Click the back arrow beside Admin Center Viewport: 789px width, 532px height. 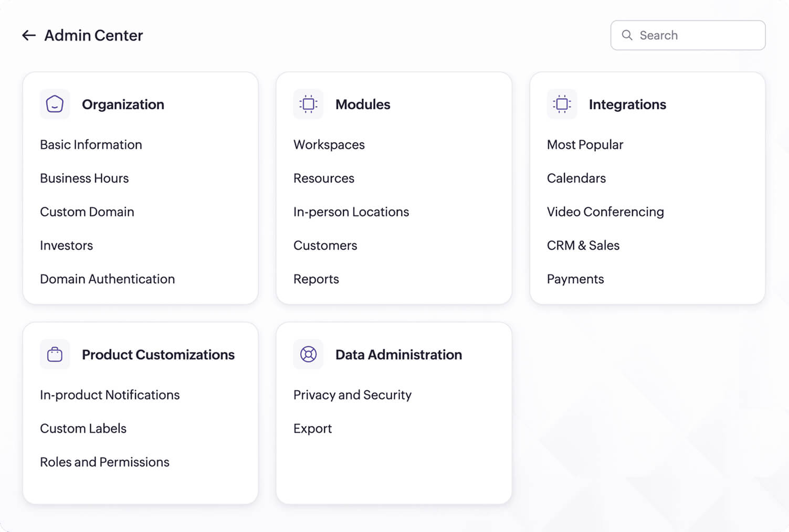click(x=29, y=35)
